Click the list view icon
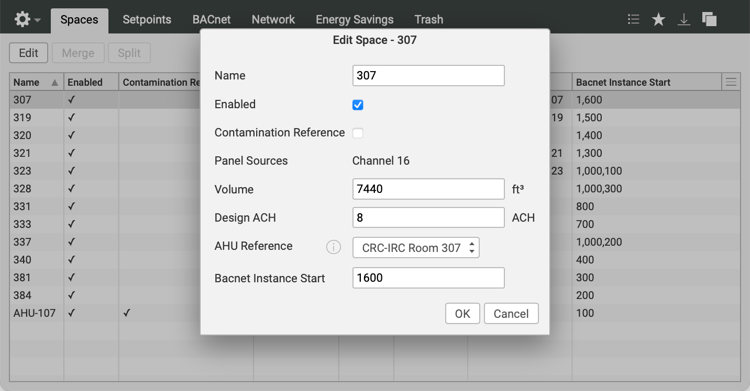This screenshot has height=391, width=750. (633, 19)
